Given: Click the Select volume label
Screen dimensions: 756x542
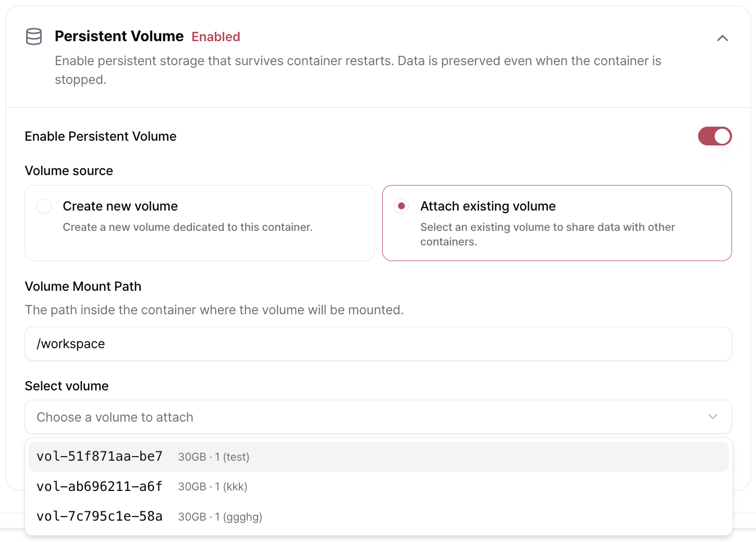Looking at the screenshot, I should click(x=67, y=386).
